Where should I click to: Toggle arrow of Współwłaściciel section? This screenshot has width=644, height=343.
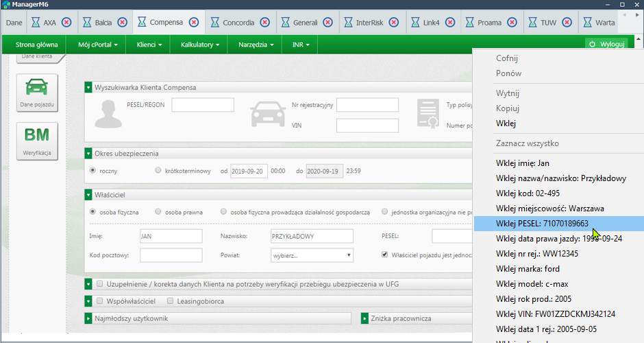[x=88, y=301]
